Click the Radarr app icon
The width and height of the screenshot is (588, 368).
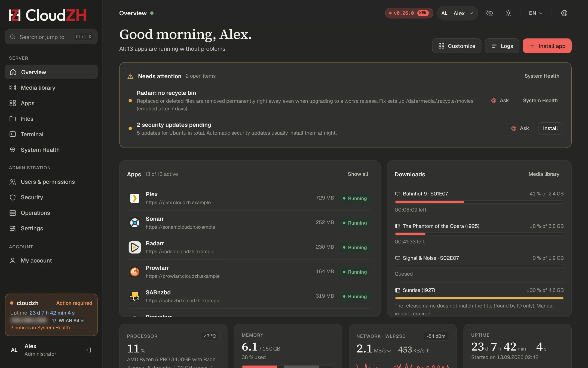click(135, 247)
